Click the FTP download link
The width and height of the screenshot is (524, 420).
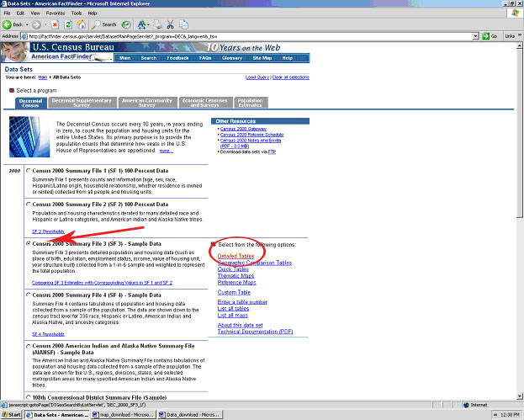[x=272, y=152]
